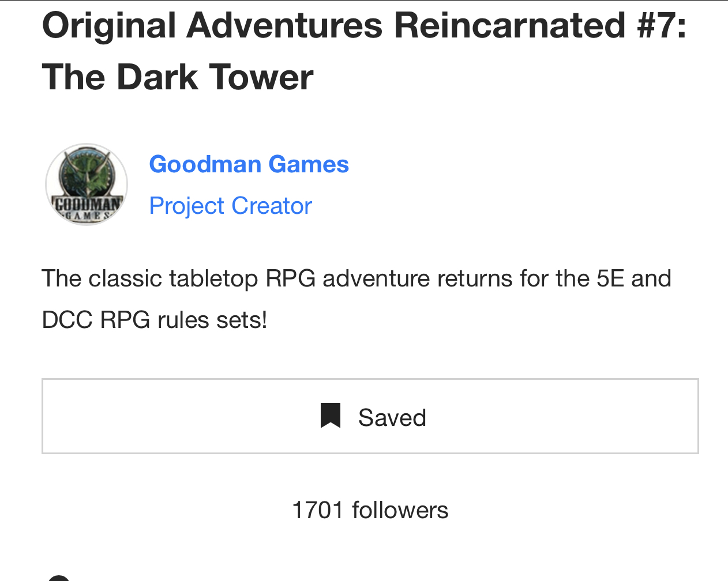View the 1701 followers count
The image size is (728, 581).
(x=370, y=510)
